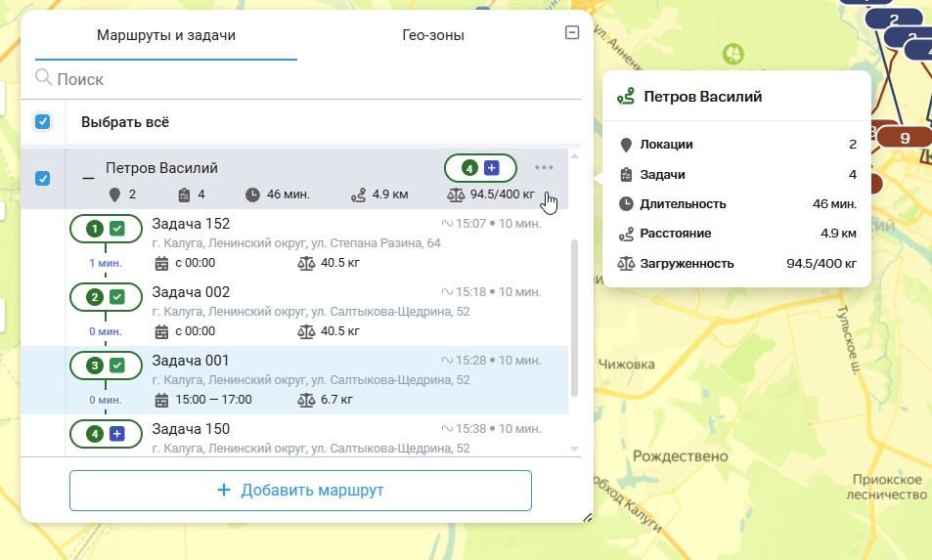Click the calendar icon in Задача 001
Screen dimensions: 932x560
[x=162, y=400]
